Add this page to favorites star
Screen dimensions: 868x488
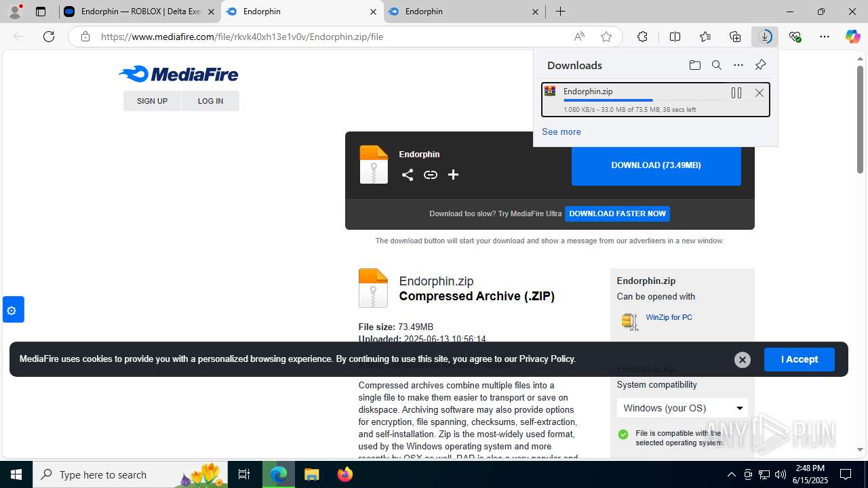[x=606, y=37]
